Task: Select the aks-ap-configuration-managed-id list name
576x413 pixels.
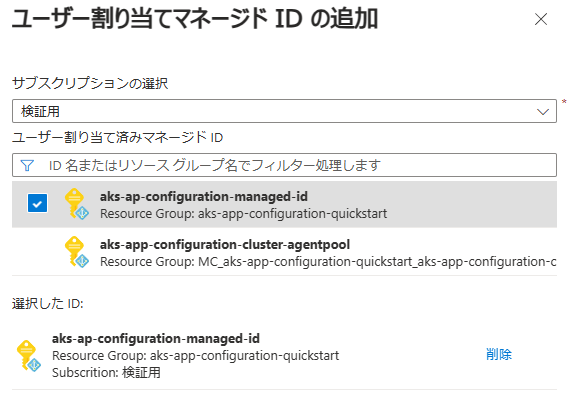Action: coord(204,197)
